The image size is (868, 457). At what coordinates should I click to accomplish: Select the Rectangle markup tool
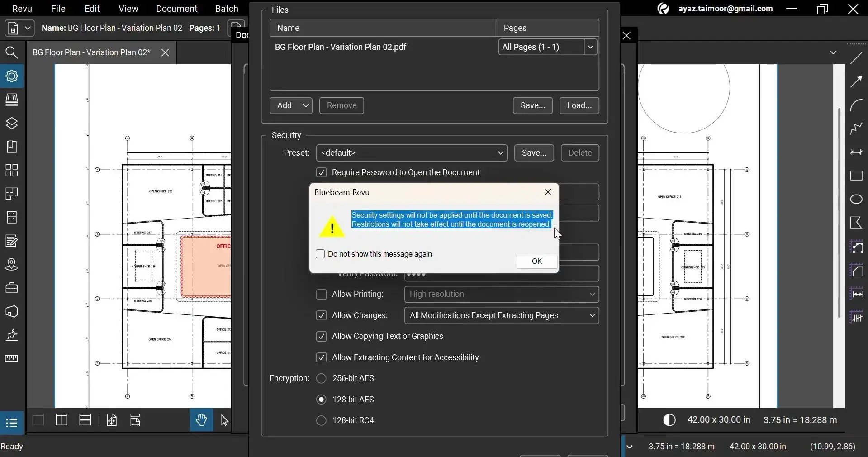(856, 176)
